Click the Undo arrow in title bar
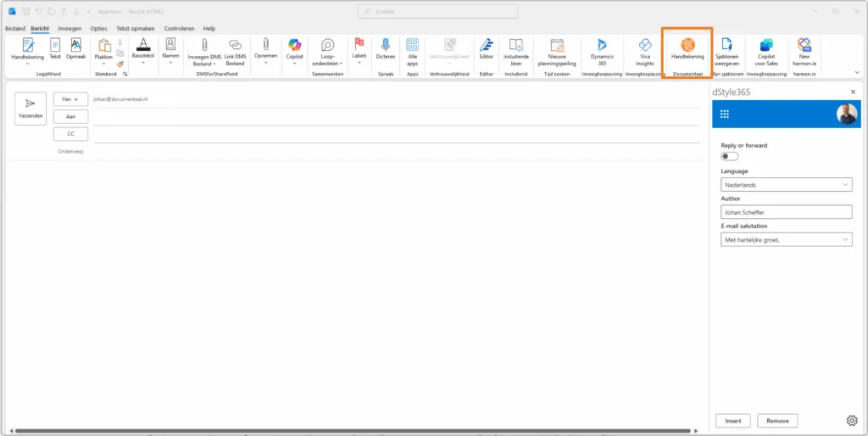The image size is (868, 436). (x=38, y=11)
